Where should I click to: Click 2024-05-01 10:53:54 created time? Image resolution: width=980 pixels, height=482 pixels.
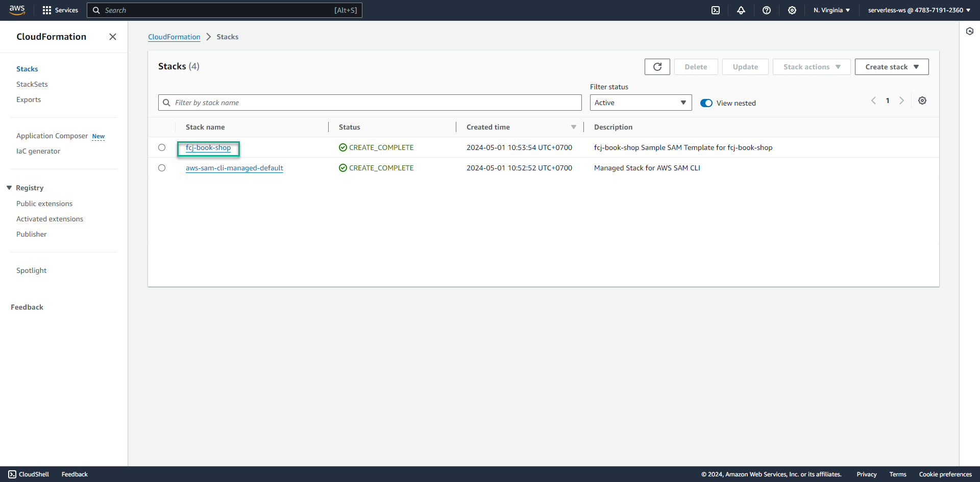(519, 147)
